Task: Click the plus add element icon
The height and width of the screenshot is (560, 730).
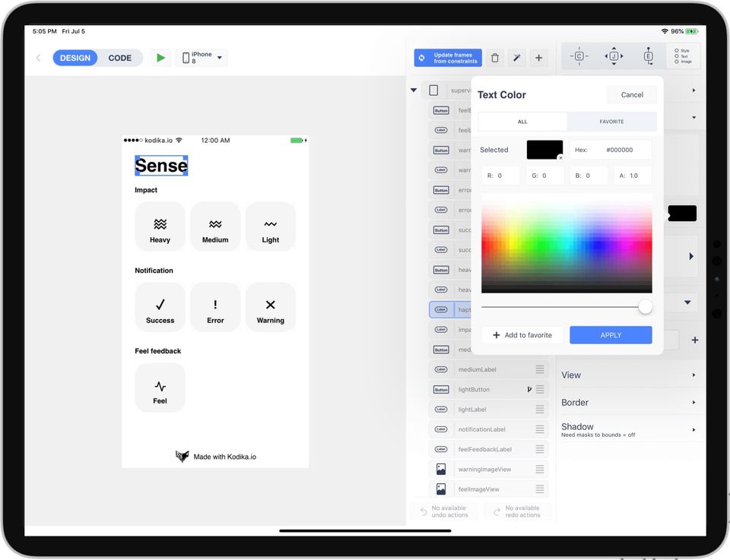Action: (538, 58)
